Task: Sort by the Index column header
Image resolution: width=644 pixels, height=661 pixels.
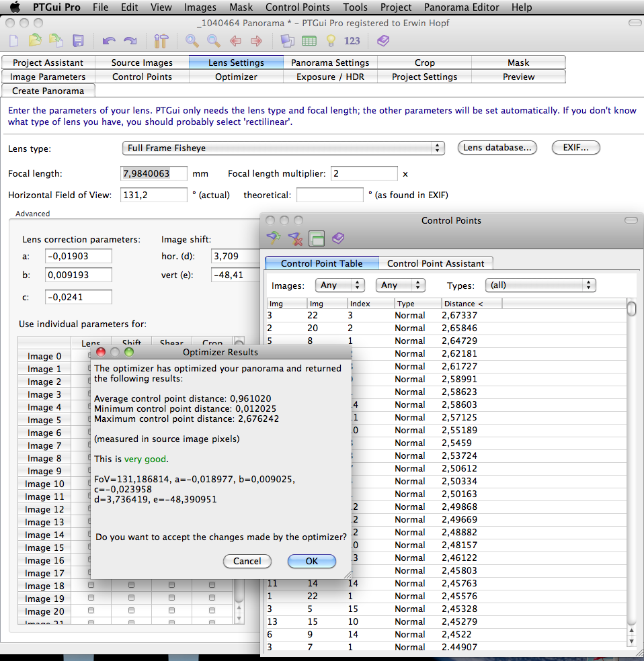Action: pos(370,304)
